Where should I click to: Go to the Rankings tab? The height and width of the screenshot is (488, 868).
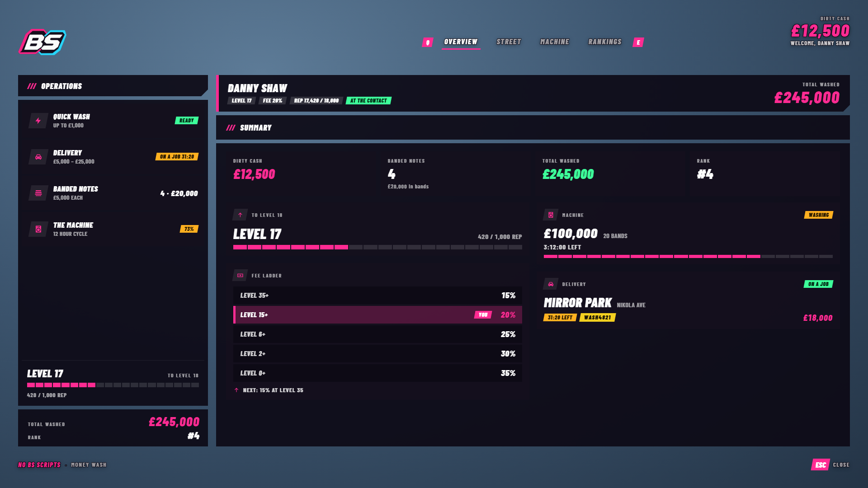coord(605,42)
